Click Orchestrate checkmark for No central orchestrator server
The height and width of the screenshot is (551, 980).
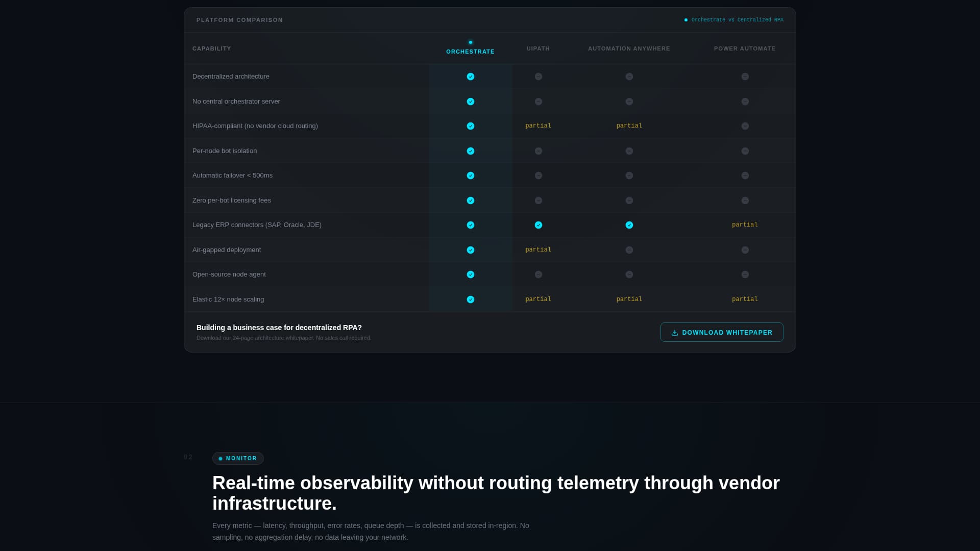(471, 102)
